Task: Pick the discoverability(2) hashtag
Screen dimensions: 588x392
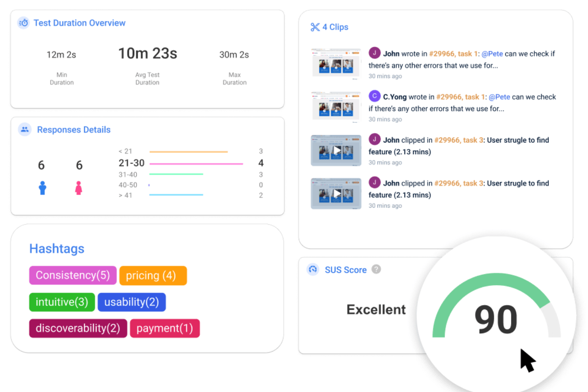Action: click(x=78, y=328)
